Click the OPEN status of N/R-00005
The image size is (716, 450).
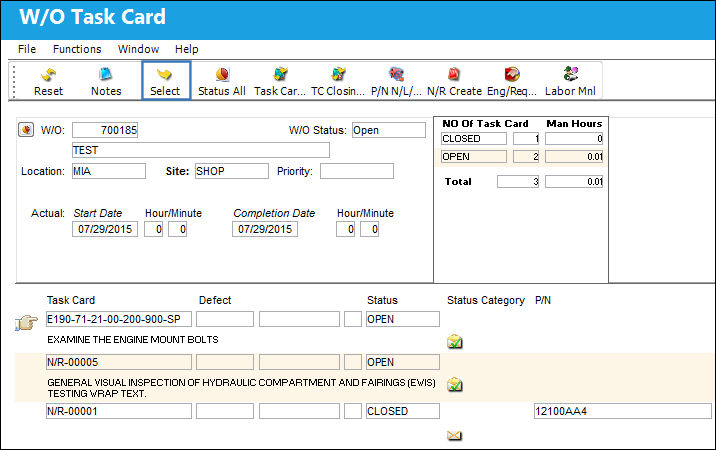(403, 362)
